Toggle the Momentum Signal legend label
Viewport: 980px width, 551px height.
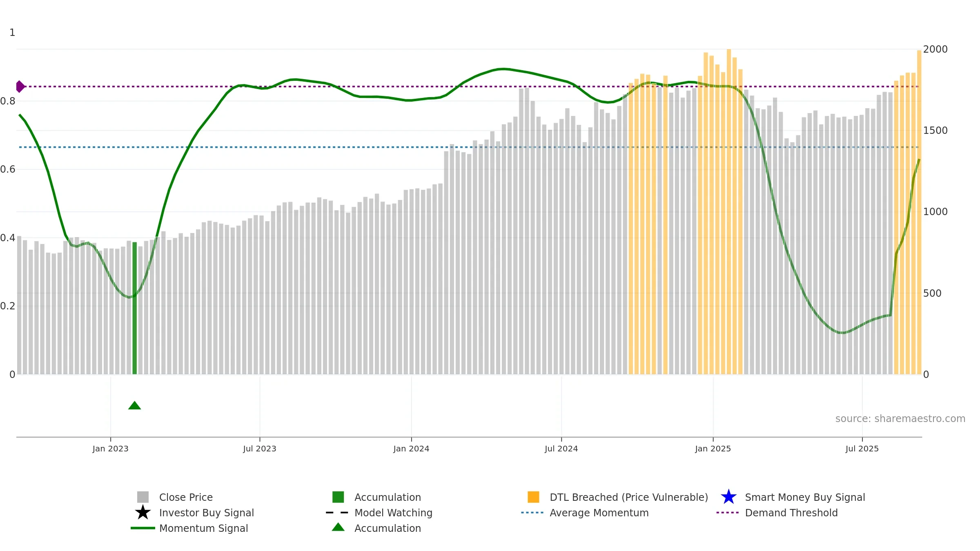[203, 528]
